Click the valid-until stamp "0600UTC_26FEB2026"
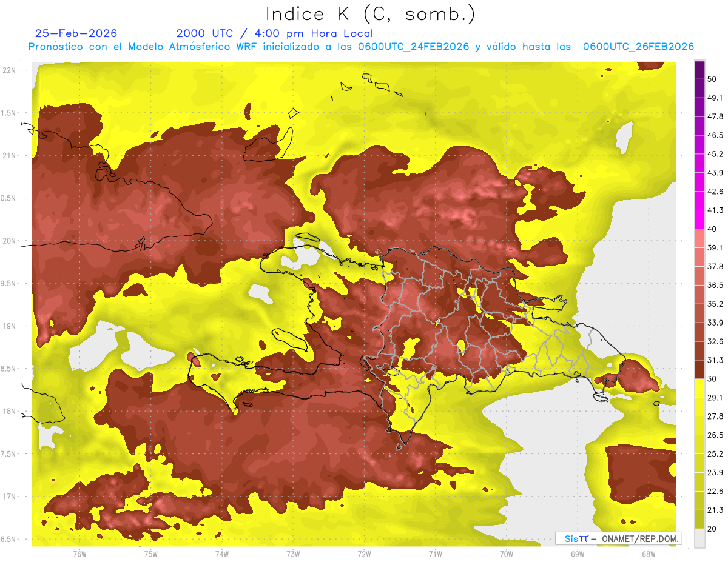Screen dimensions: 728x562 (x=638, y=47)
